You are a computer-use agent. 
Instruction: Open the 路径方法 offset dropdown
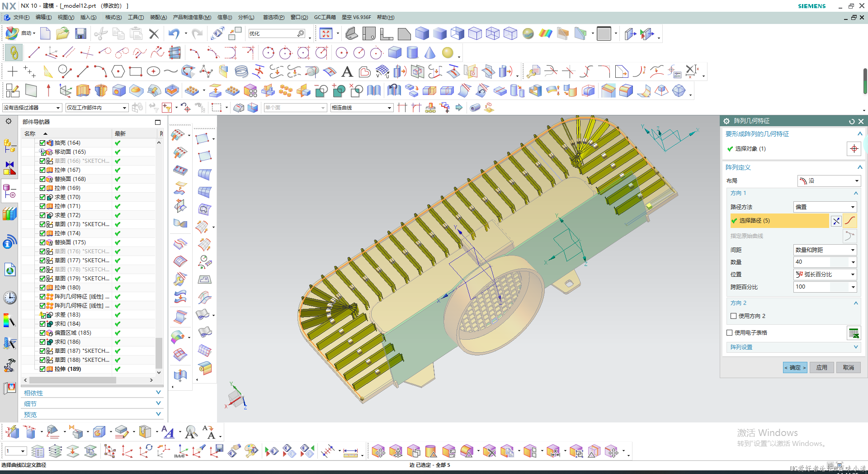coord(825,207)
